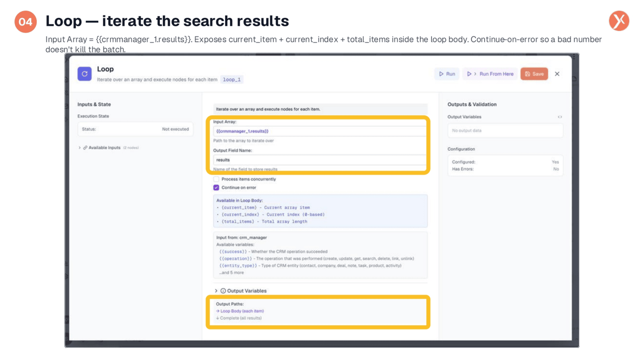Toggle code view icon beside Output Variables
This screenshot has width=644, height=362.
pos(559,117)
